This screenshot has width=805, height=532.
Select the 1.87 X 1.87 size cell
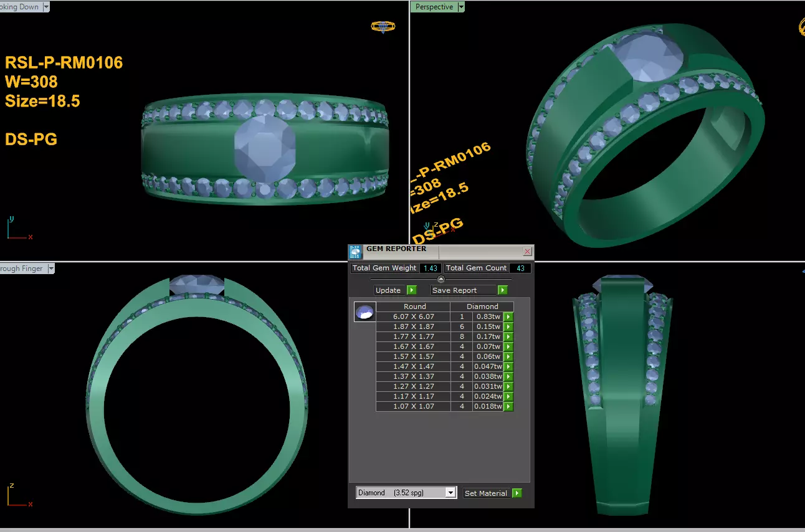413,326
